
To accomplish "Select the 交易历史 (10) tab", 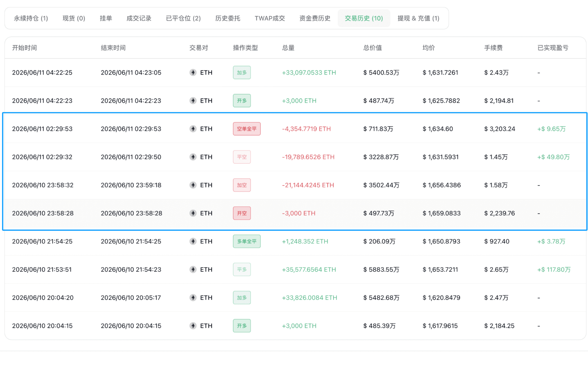I will [x=364, y=18].
